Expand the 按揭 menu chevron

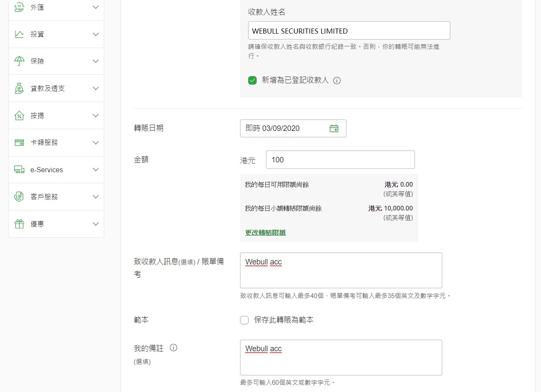click(x=96, y=116)
